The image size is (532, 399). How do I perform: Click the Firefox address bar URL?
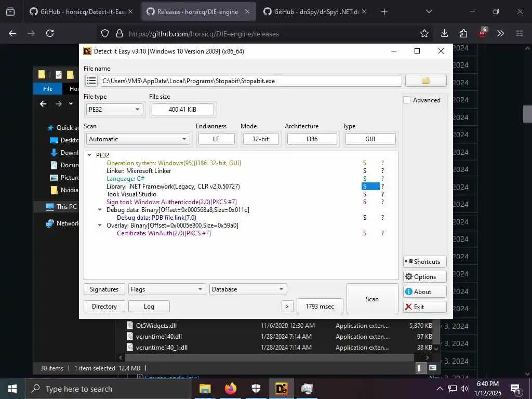point(204,34)
